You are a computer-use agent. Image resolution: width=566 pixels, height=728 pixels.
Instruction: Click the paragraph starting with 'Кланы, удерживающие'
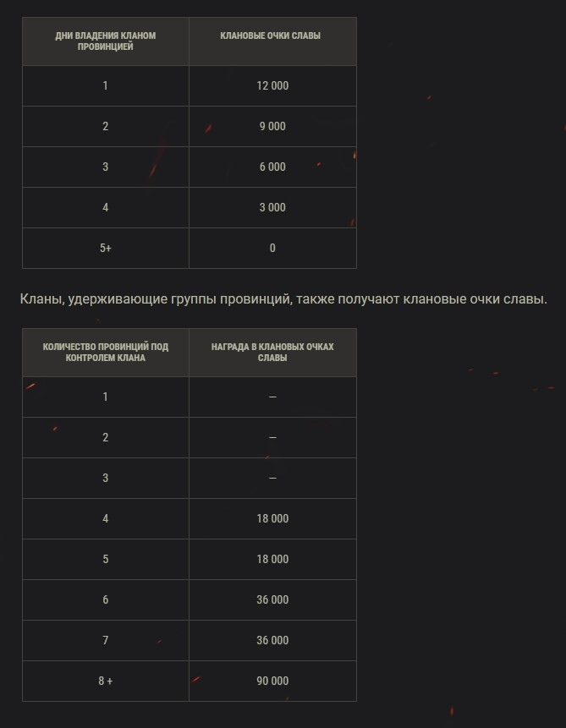point(283,299)
